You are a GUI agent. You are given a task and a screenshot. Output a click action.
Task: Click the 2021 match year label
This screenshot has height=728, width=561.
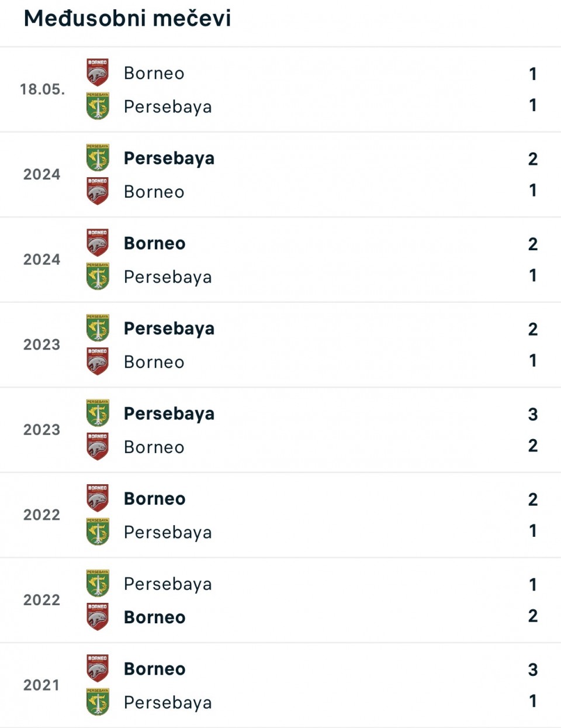41,685
